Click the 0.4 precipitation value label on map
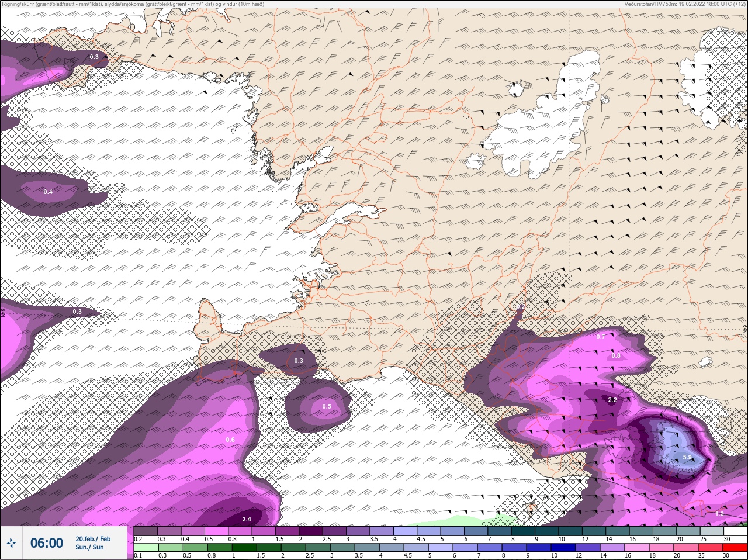 (48, 192)
